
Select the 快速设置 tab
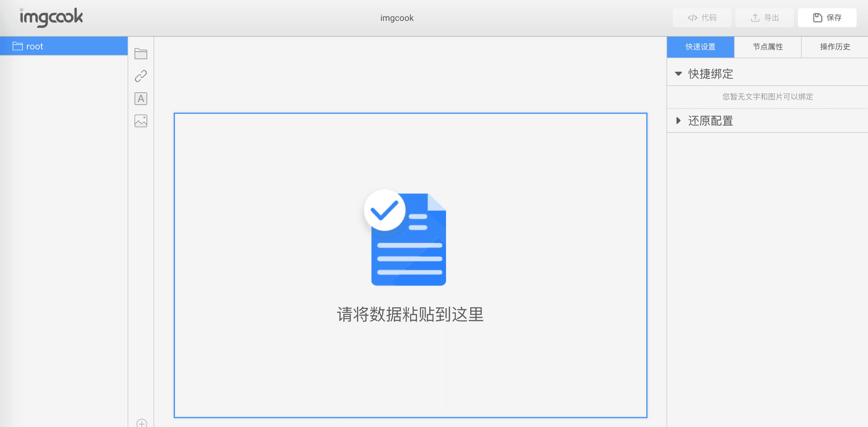[x=700, y=47]
